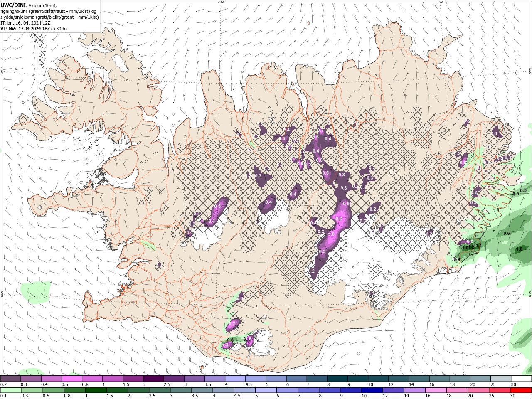Click the 69N latitude label on left edge
532x399 pixels.
[2, 72]
